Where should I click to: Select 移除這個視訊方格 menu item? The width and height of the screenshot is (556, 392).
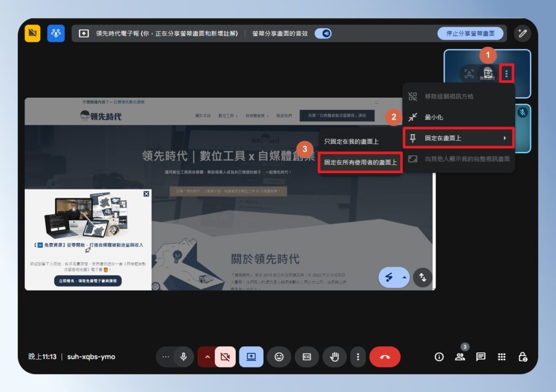point(458,97)
